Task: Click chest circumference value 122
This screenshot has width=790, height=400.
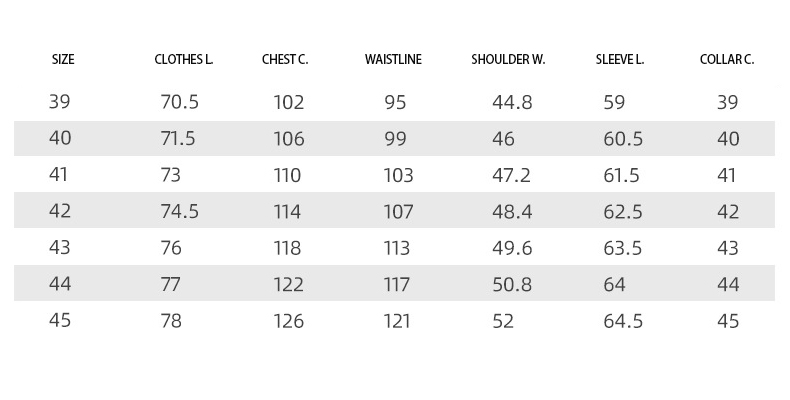Action: point(289,285)
